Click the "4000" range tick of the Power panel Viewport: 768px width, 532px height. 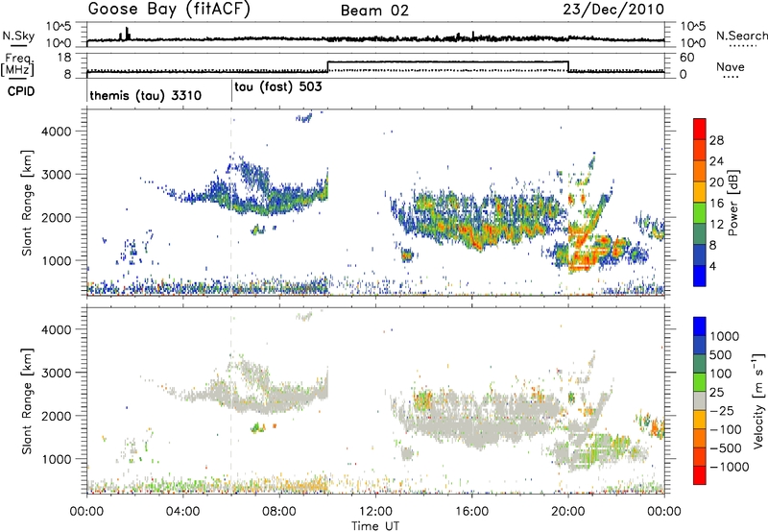[x=57, y=132]
